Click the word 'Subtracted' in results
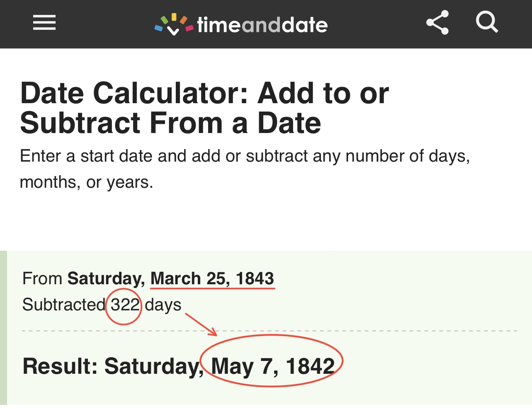The height and width of the screenshot is (409, 532). [64, 305]
